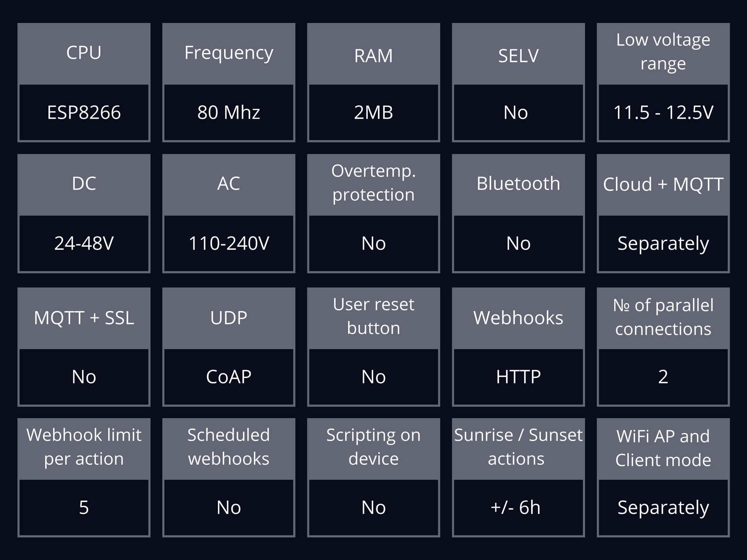Select the MQTT + SSL header
Image resolution: width=747 pixels, height=560 pixels.
tap(84, 318)
